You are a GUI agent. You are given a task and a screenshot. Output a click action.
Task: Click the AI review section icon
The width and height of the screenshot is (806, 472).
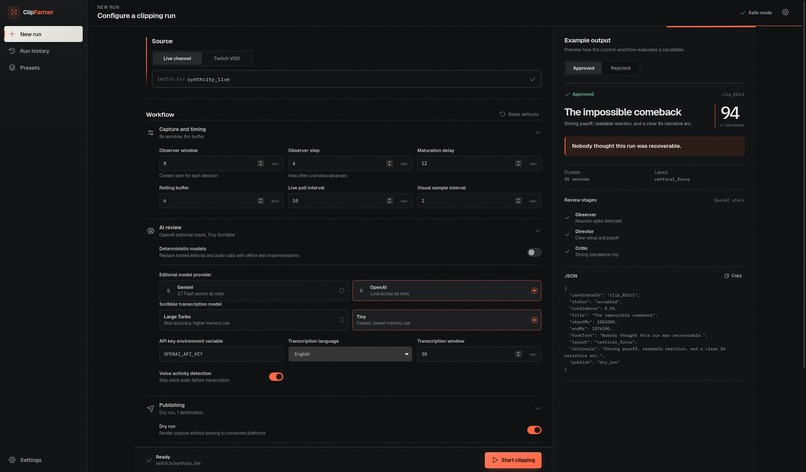coord(151,231)
